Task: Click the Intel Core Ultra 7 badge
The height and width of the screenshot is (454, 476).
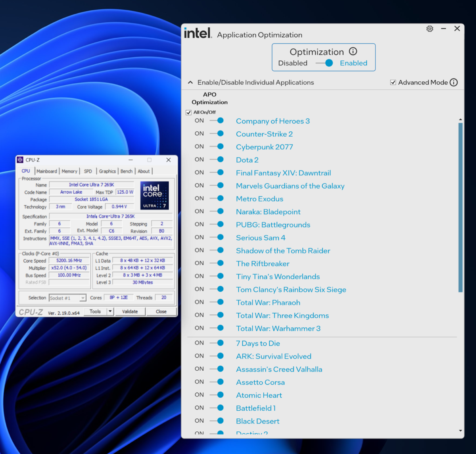Action: [x=154, y=195]
